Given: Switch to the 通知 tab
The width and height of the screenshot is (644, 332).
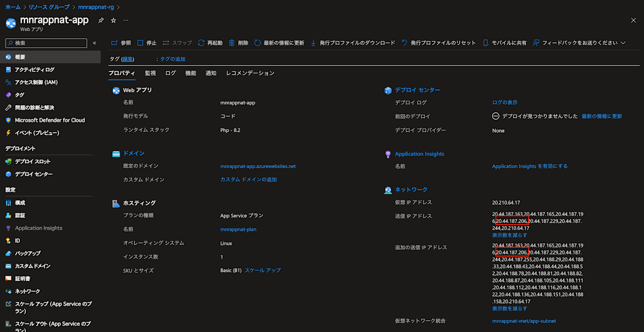Looking at the screenshot, I should point(211,73).
